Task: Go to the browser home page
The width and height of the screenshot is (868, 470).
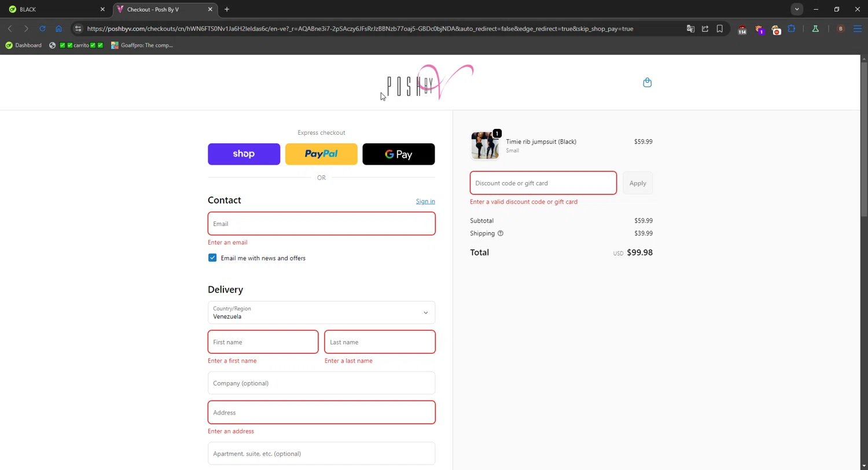Action: pyautogui.click(x=58, y=28)
